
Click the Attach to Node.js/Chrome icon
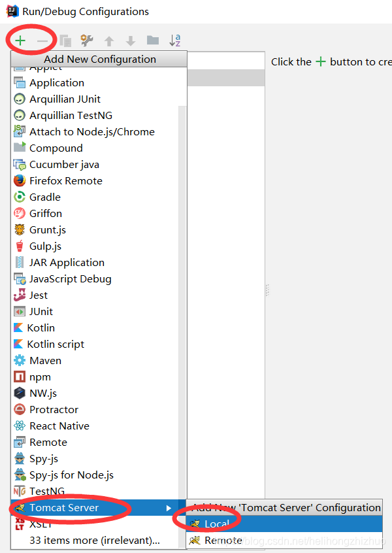click(20, 131)
